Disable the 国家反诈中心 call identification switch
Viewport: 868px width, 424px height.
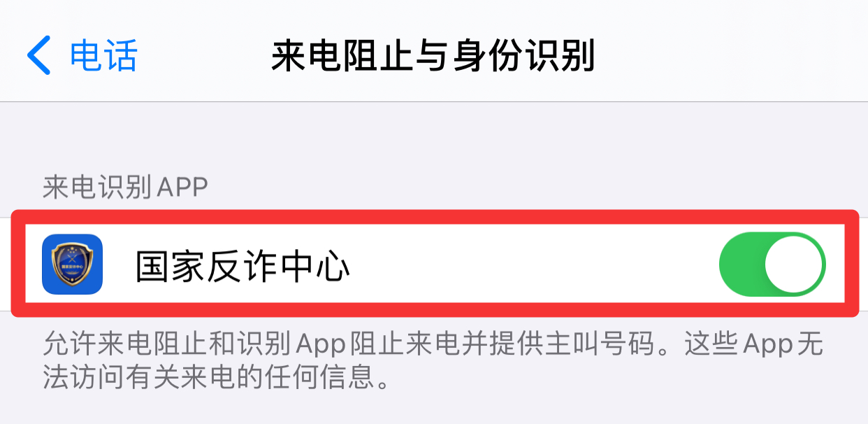(772, 265)
